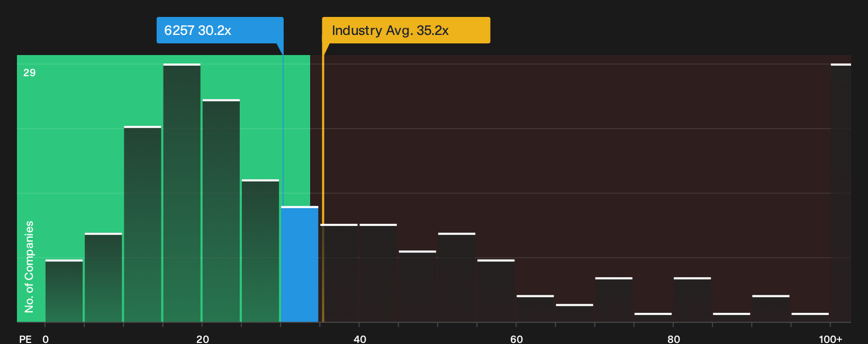Click the dark bar for PE 40-45

378,273
